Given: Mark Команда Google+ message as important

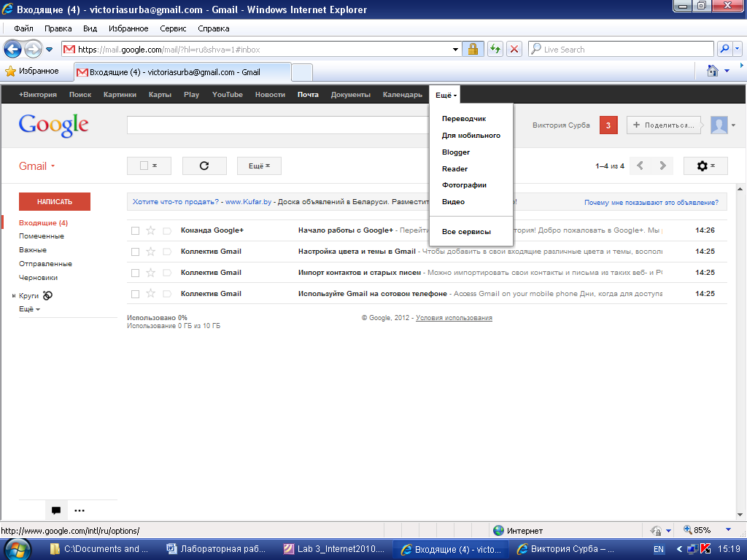Looking at the screenshot, I should [167, 231].
